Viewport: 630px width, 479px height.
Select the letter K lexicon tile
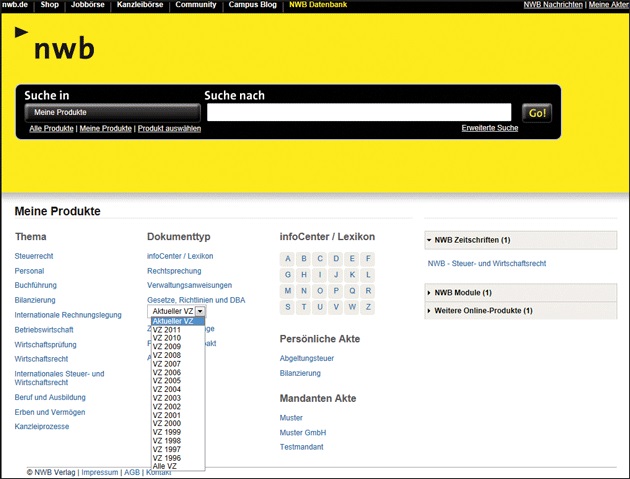click(349, 274)
